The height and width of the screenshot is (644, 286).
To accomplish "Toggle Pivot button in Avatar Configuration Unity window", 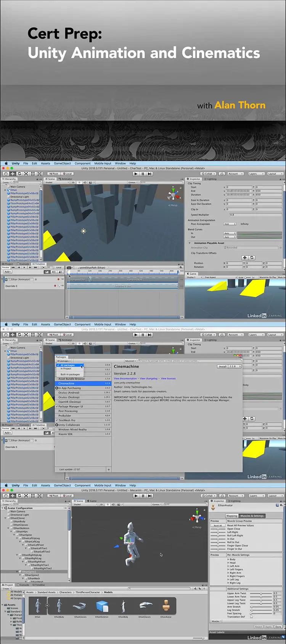I will 54,496.
